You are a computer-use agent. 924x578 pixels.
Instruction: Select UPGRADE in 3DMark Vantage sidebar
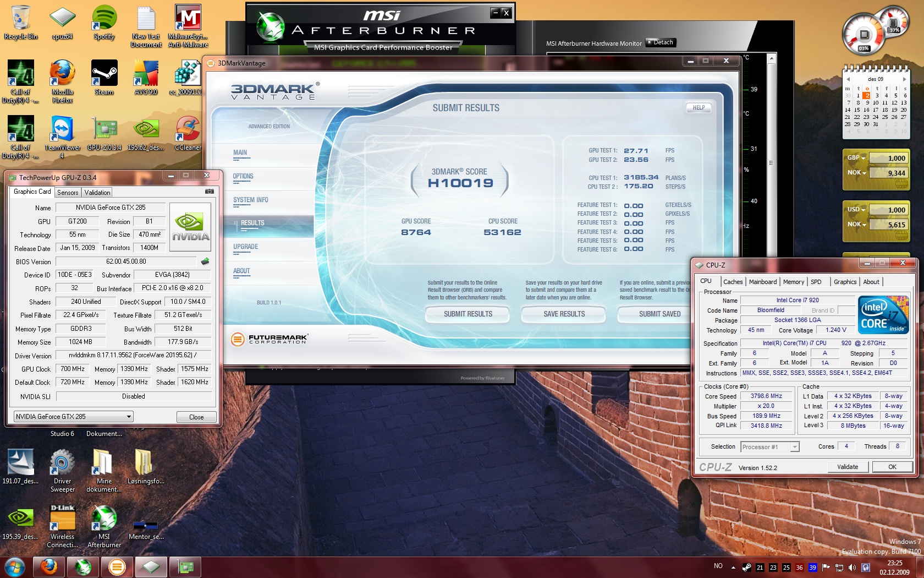[245, 247]
